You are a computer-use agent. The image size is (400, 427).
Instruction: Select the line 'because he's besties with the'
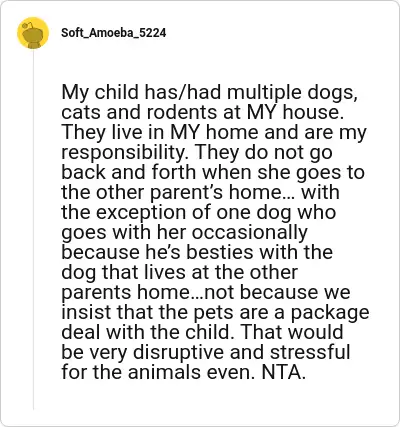[x=197, y=252]
